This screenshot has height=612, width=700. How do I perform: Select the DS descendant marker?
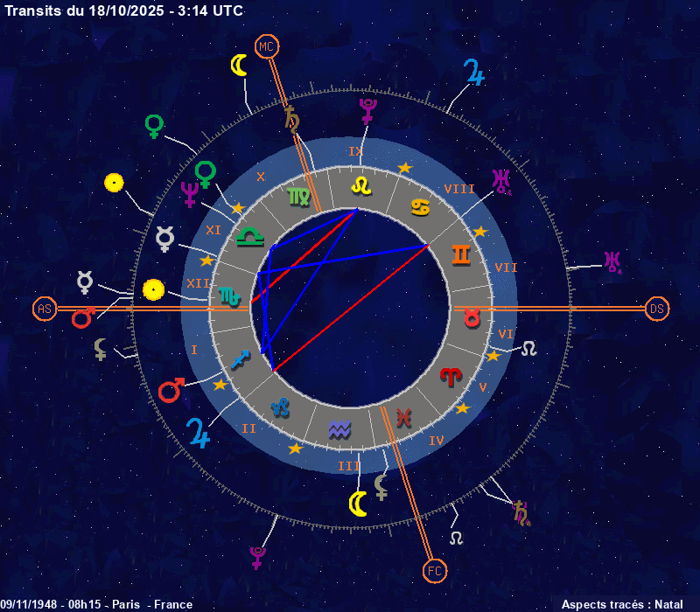[x=656, y=308]
